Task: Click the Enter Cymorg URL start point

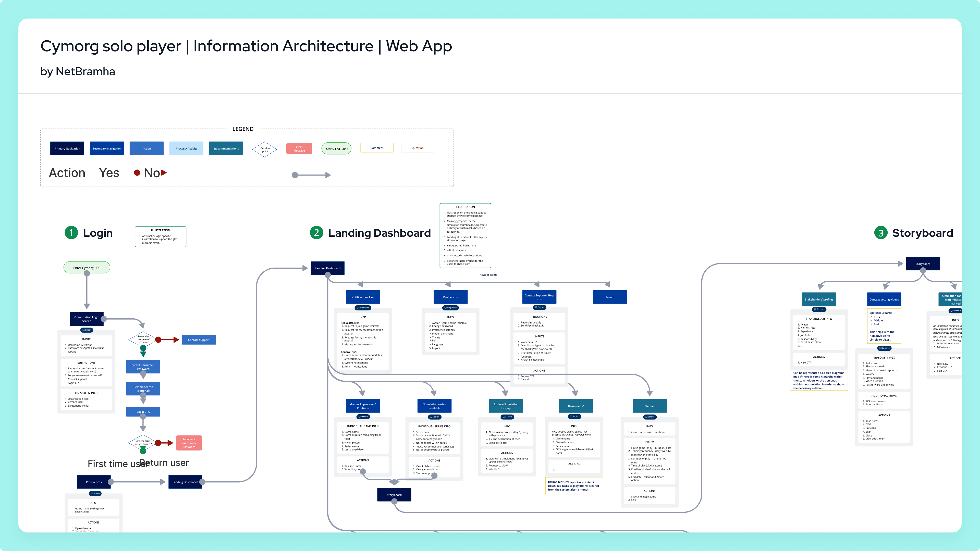Action: 87,268
